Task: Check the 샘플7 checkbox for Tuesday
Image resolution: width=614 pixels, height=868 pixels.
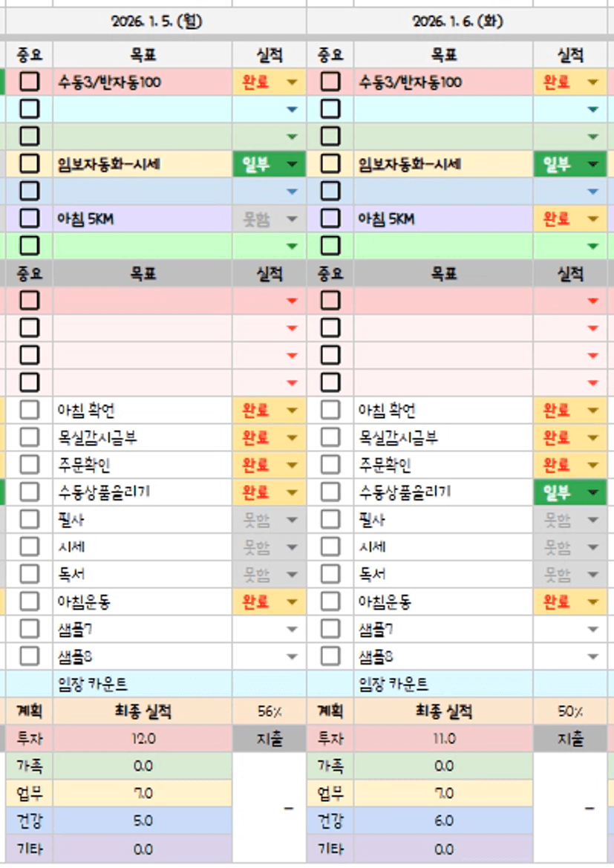Action: point(330,629)
